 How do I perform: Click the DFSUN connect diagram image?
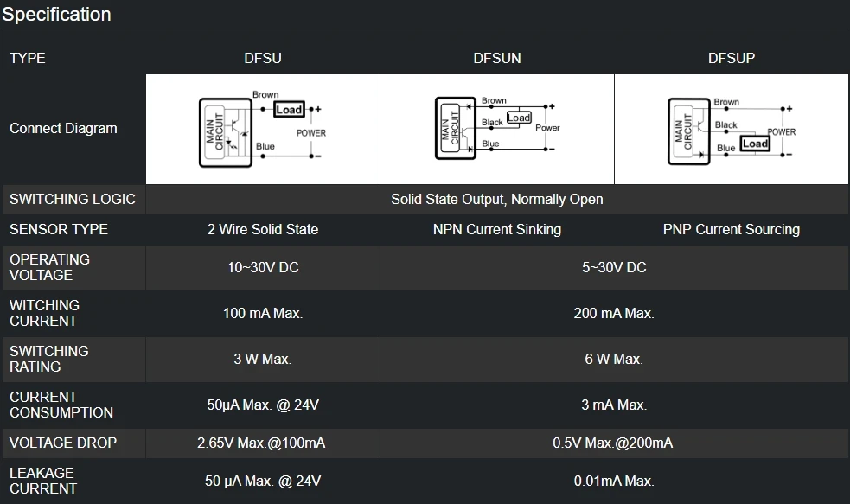(x=497, y=129)
